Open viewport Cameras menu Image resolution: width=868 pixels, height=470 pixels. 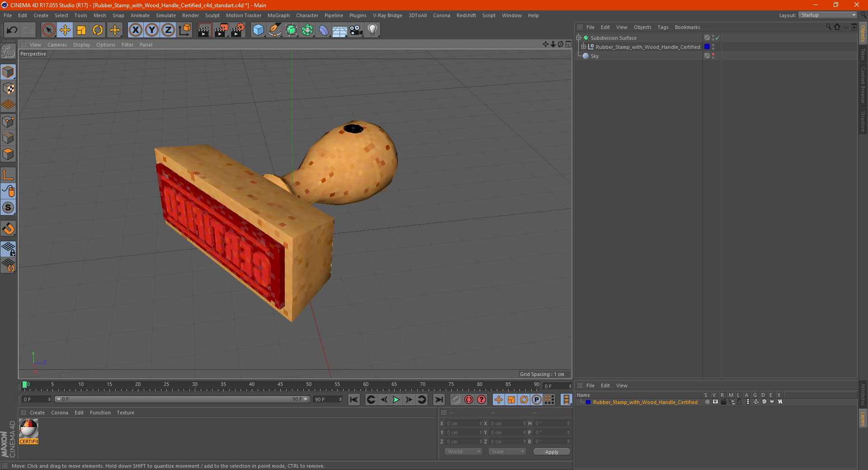57,45
